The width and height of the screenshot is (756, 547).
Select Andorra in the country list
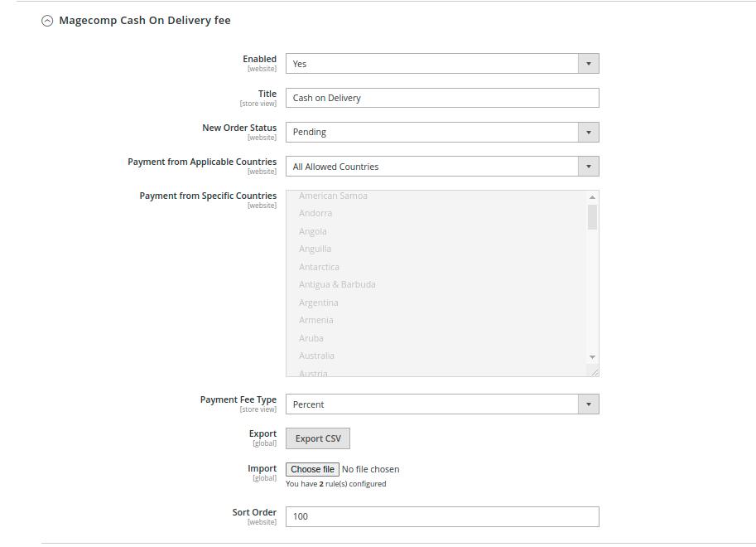(315, 214)
